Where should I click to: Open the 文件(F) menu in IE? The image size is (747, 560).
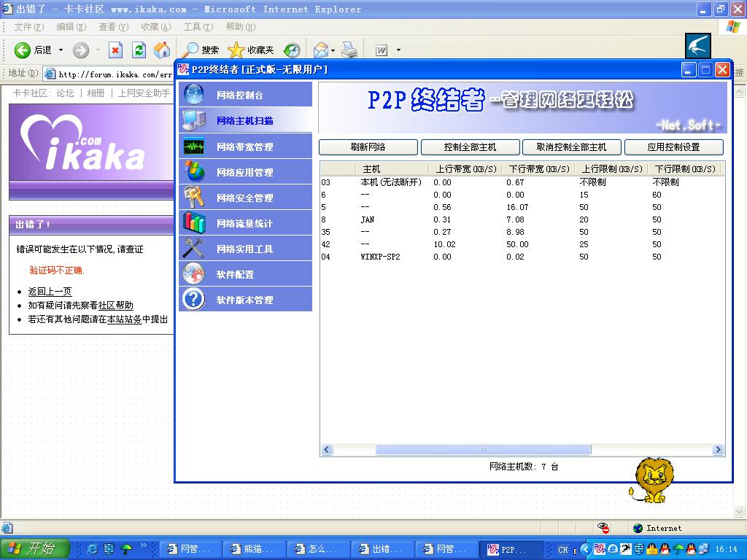pos(28,27)
